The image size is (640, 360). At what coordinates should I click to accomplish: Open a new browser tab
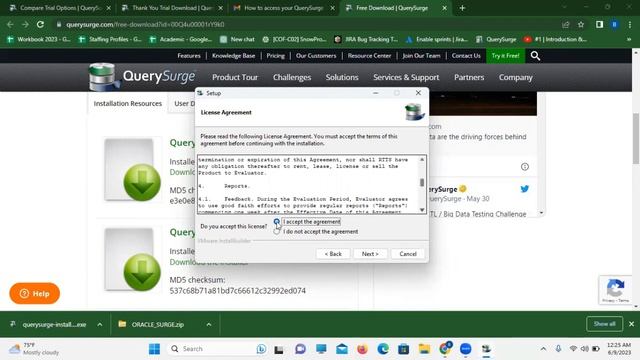[x=462, y=8]
